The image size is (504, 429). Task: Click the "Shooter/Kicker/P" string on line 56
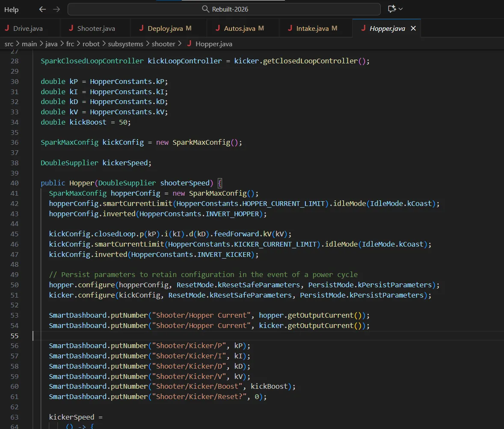tap(189, 346)
